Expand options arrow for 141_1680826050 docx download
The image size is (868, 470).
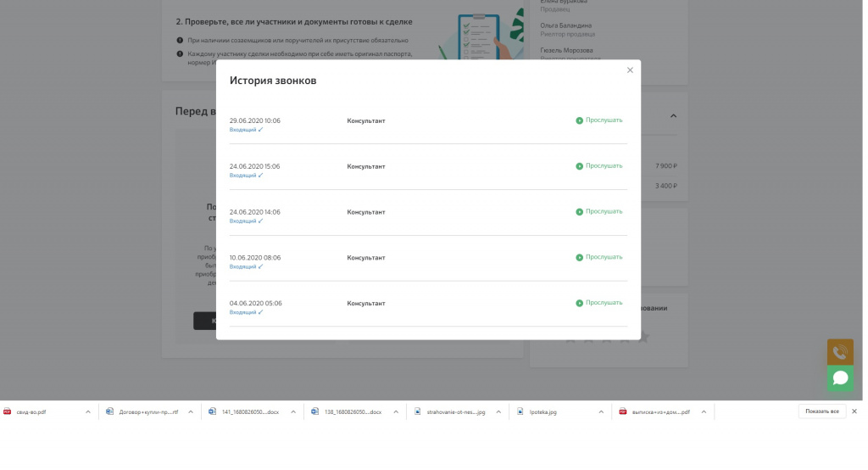coord(293,411)
